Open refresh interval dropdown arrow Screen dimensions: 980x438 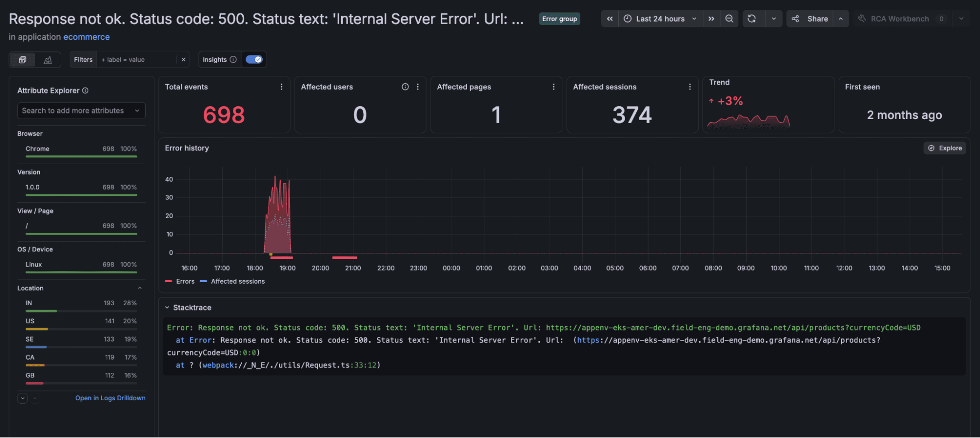774,19
